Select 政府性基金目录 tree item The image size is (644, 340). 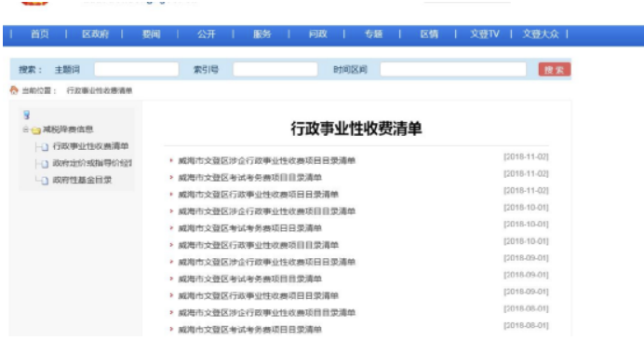point(82,180)
